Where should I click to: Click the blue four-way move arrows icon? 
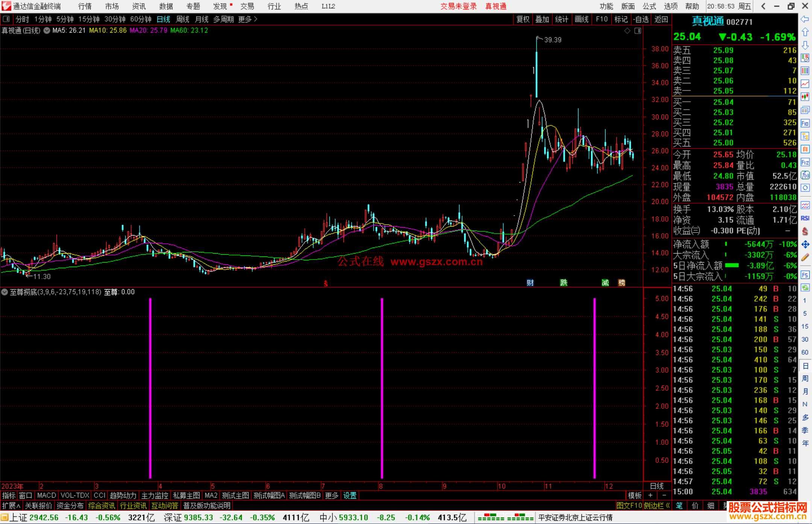point(805,245)
